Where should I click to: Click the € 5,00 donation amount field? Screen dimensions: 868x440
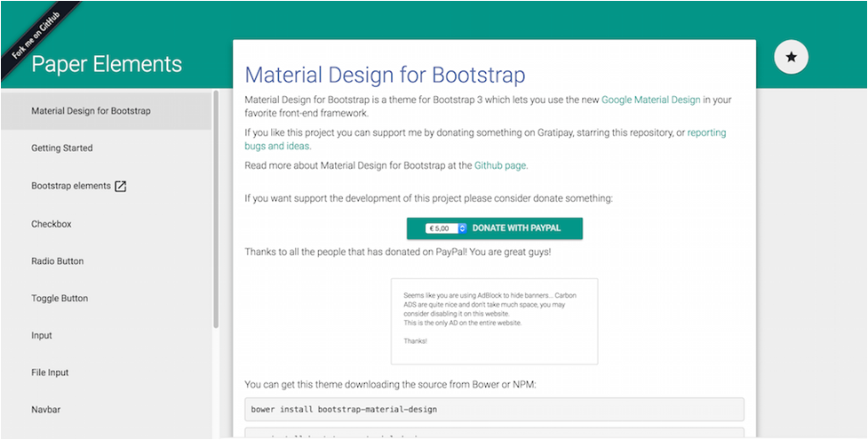tap(442, 228)
